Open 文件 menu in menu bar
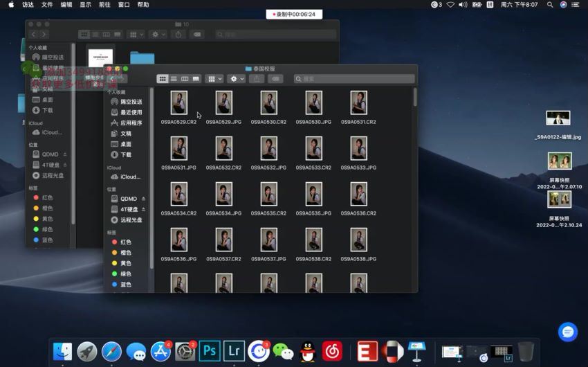 point(47,5)
